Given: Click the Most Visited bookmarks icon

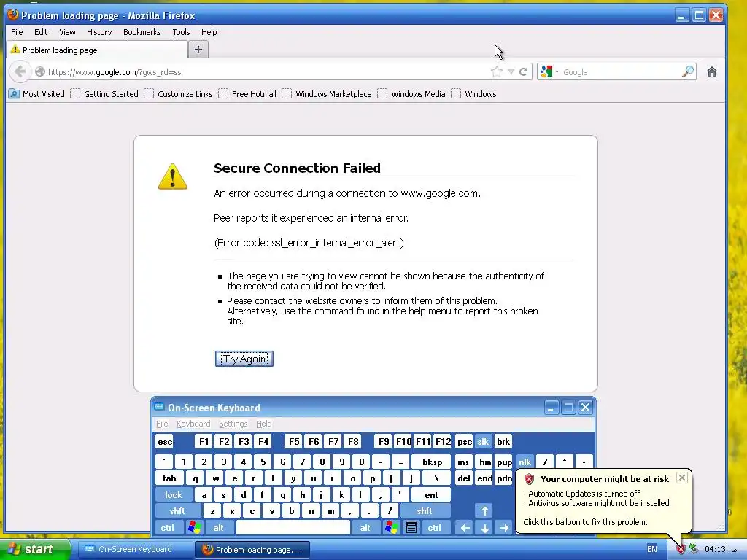Looking at the screenshot, I should (x=14, y=94).
